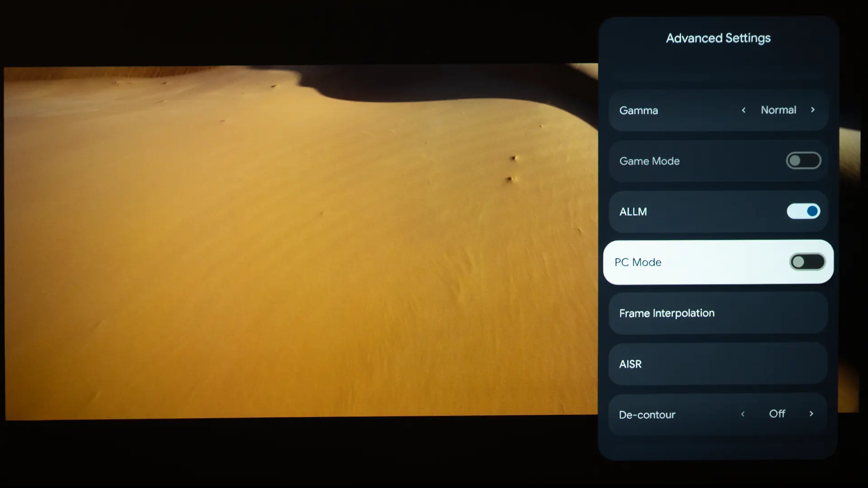The image size is (868, 488).
Task: Click the Normal gamma value
Action: tap(778, 110)
